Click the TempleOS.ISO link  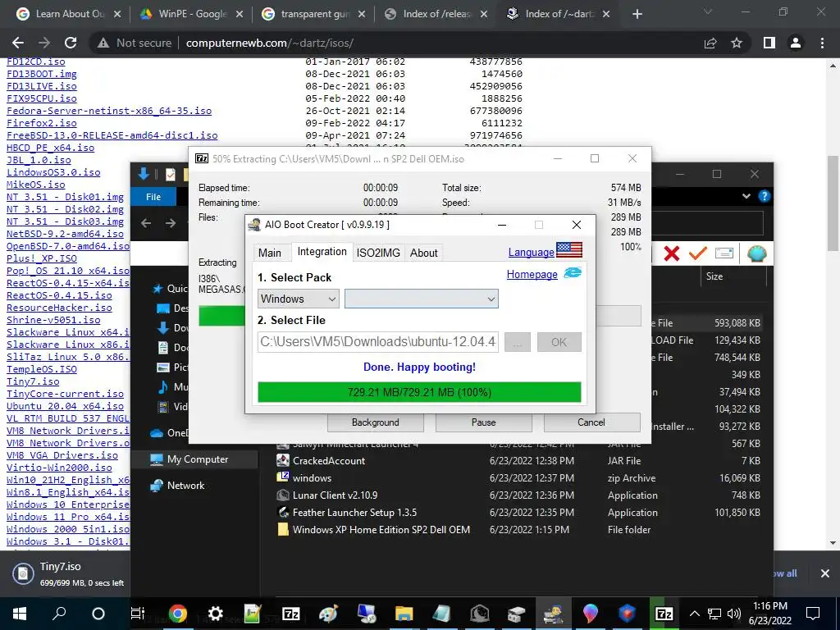[x=42, y=369]
